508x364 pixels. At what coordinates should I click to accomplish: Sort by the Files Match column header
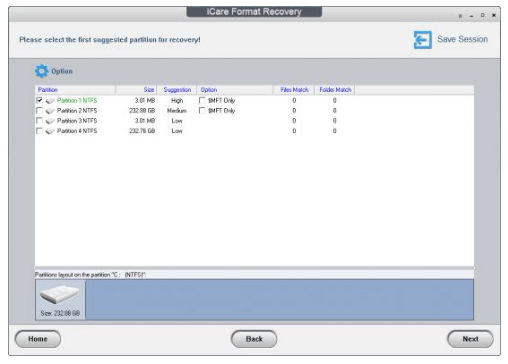click(x=294, y=90)
